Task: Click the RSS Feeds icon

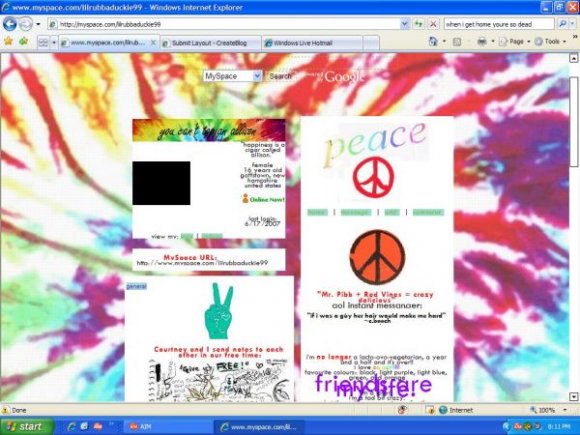Action: click(457, 42)
